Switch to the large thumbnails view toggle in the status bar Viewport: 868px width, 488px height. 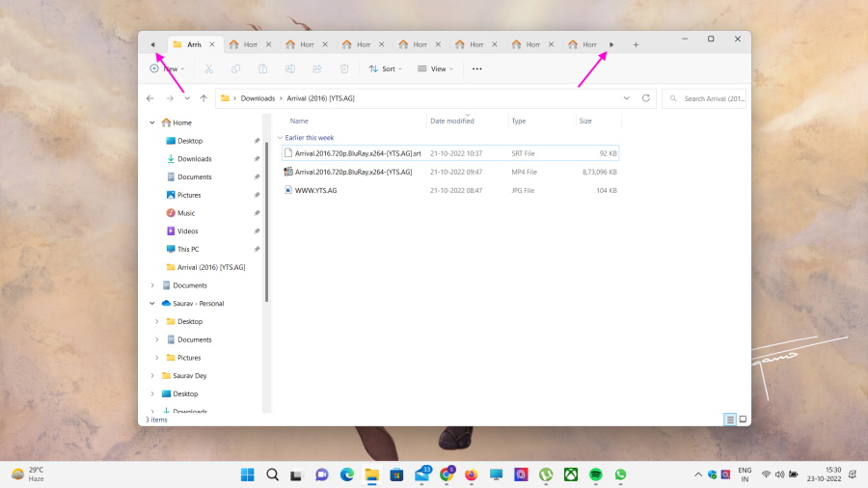[x=742, y=420]
